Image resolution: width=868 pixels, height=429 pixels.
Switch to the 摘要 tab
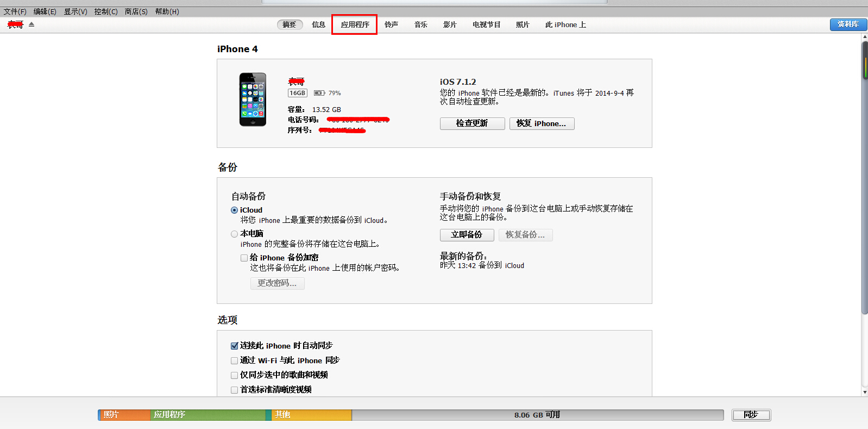(x=290, y=24)
